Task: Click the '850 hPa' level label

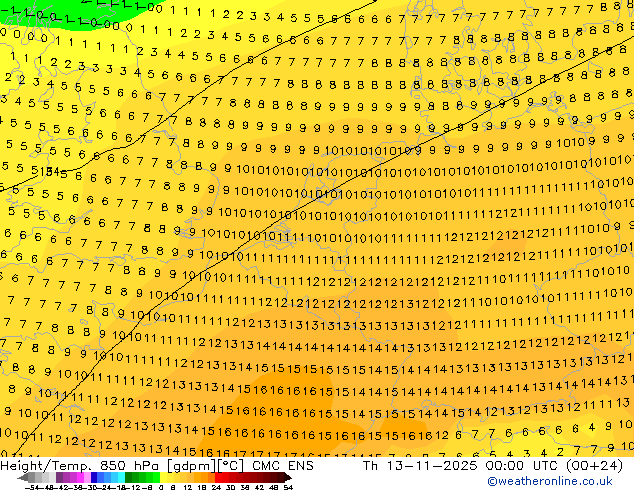Action: (131, 466)
